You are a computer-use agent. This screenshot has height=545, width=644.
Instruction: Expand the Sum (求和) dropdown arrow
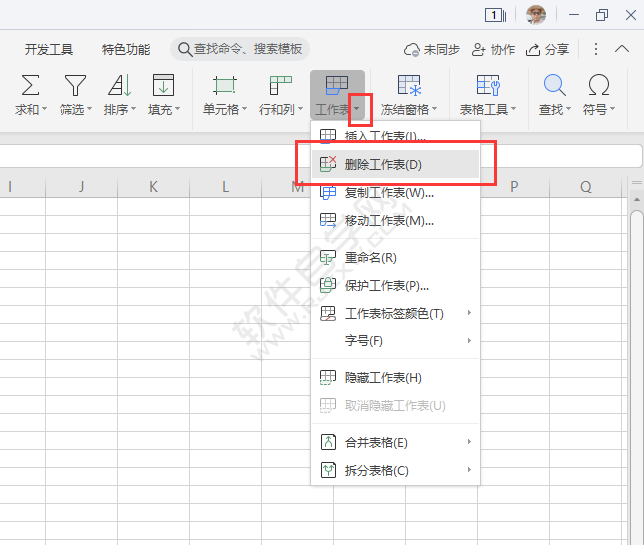pos(45,109)
